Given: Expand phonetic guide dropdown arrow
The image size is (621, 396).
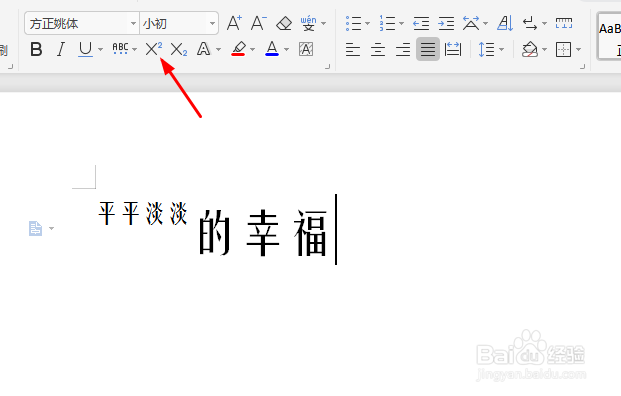Looking at the screenshot, I should point(324,24).
